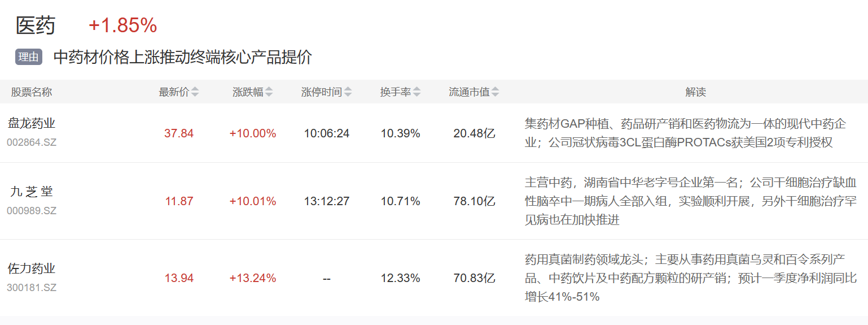868x325 pixels.
Task: Click the 中药材价格上涨 reason headline
Action: point(183,57)
